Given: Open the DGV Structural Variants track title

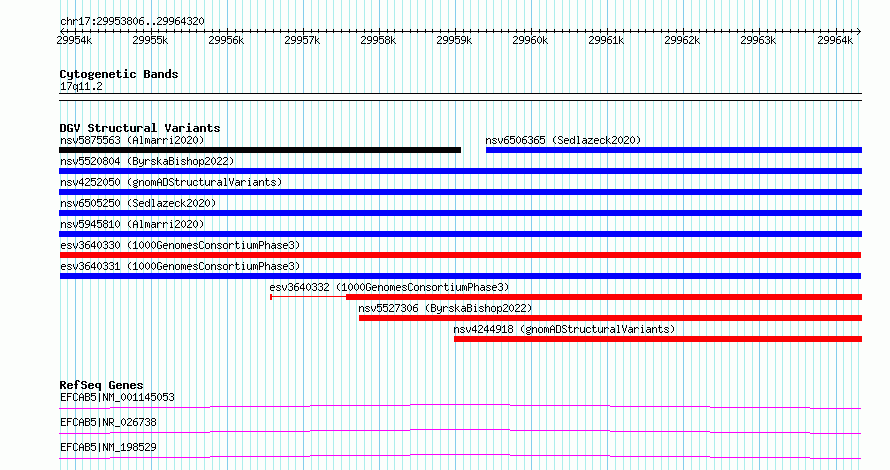Looking at the screenshot, I should pyautogui.click(x=140, y=128).
